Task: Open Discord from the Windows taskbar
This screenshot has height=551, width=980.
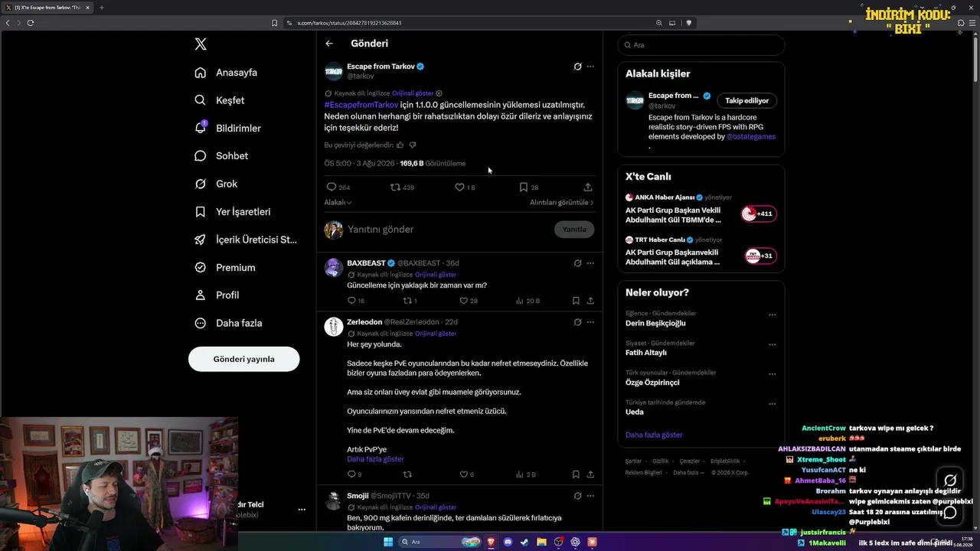Action: [x=508, y=542]
